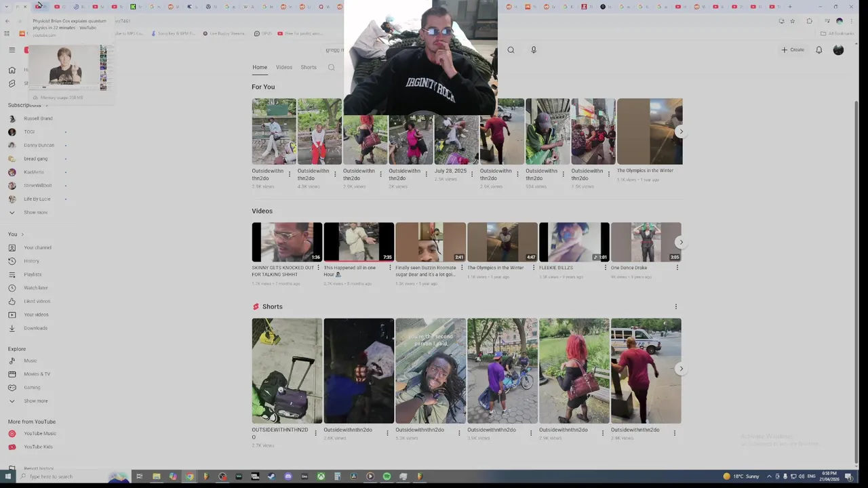Viewport: 868px width, 488px height.
Task: Open Watch later in sidebar
Action: pyautogui.click(x=37, y=287)
